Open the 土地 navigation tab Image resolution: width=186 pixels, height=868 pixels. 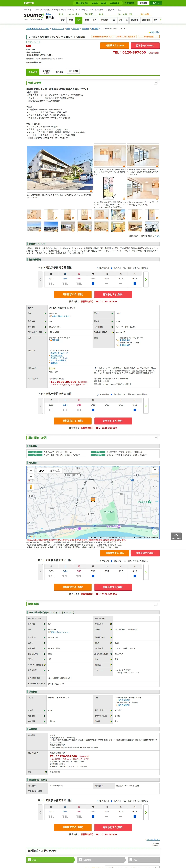point(113,20)
